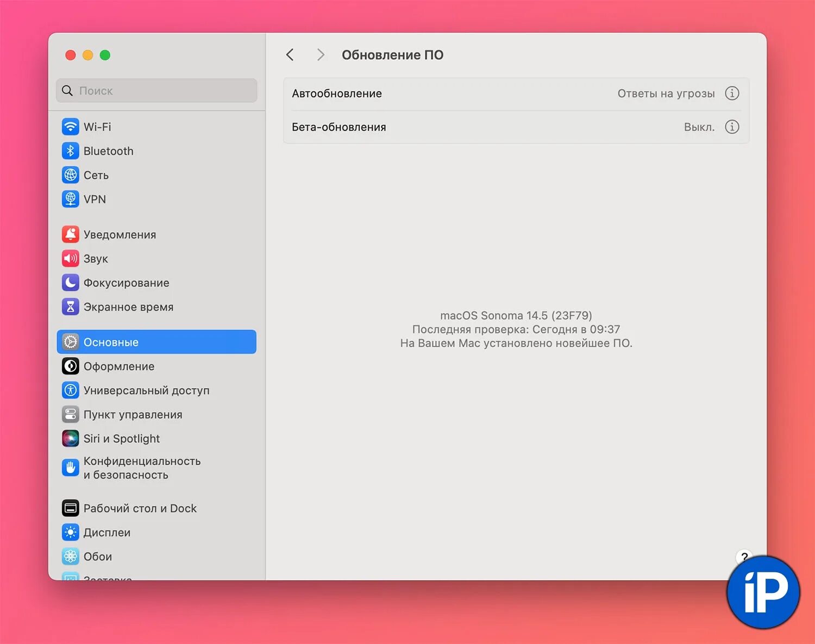Close the window with red button
This screenshot has width=815, height=644.
(x=71, y=55)
